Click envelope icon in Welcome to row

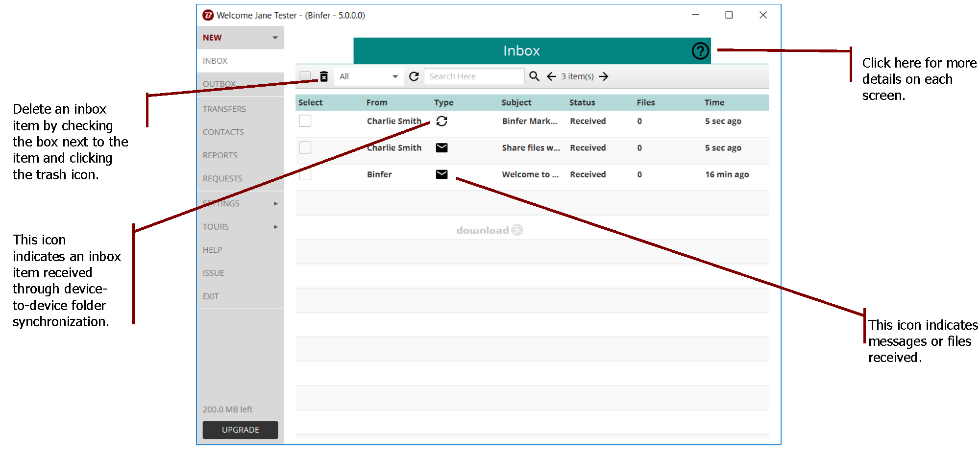[441, 174]
